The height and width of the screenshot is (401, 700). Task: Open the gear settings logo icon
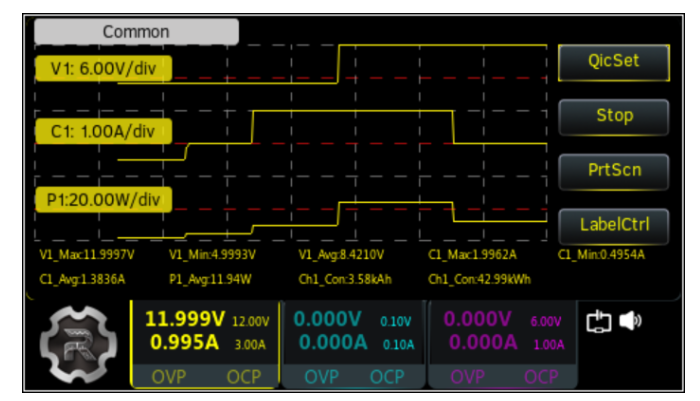[79, 344]
